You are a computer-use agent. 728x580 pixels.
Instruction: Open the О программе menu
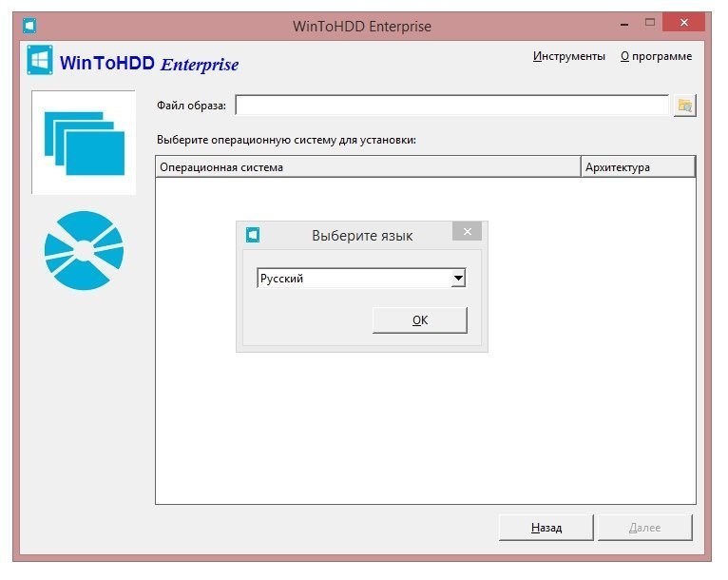[656, 56]
